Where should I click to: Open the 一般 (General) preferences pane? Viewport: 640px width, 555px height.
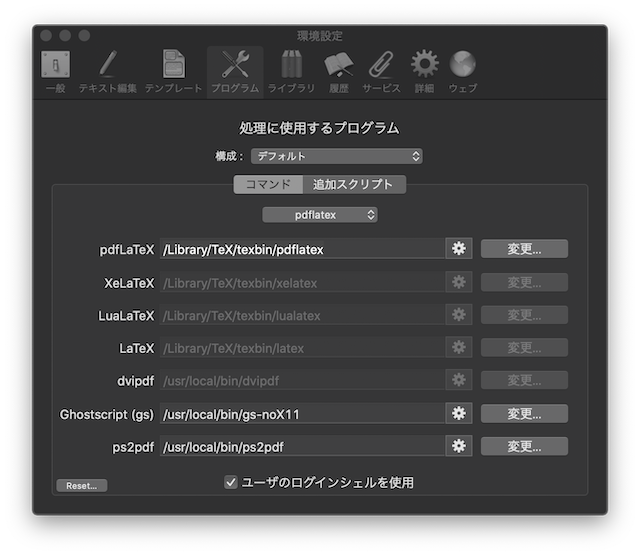[56, 70]
